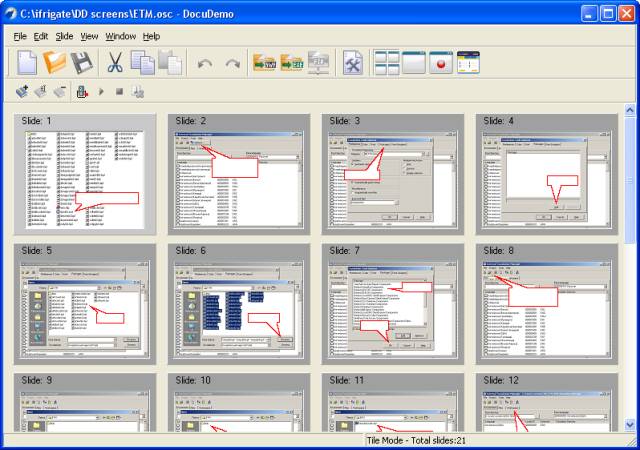The height and width of the screenshot is (450, 640).
Task: Open the File menu
Action: pyautogui.click(x=20, y=36)
